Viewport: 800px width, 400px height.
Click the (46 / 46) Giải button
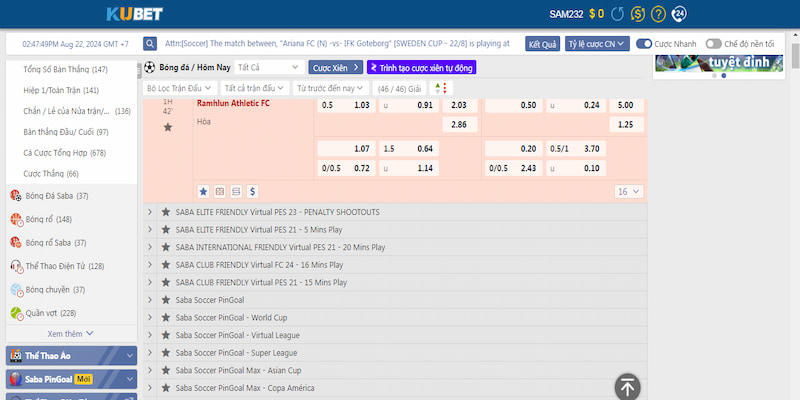399,88
